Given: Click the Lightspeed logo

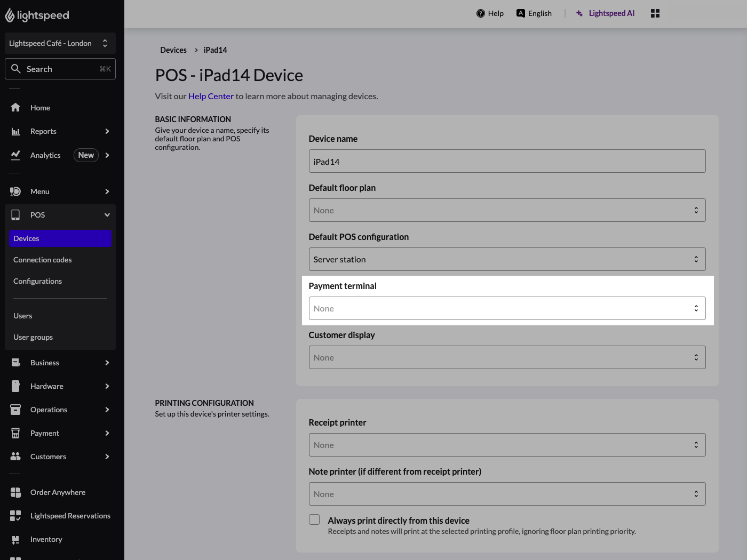Looking at the screenshot, I should coord(36,15).
